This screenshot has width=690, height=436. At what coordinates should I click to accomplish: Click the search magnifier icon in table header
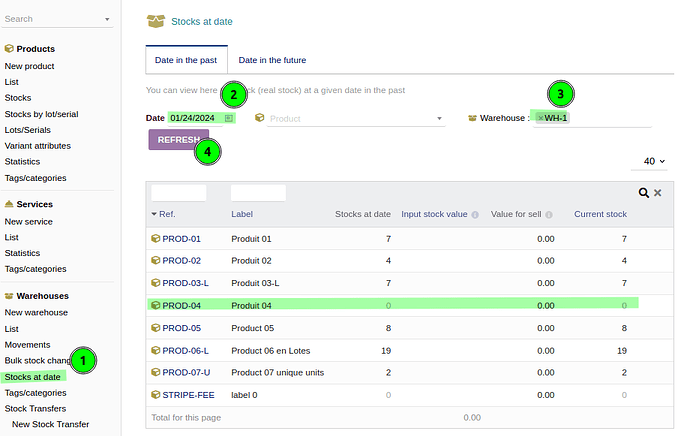643,193
